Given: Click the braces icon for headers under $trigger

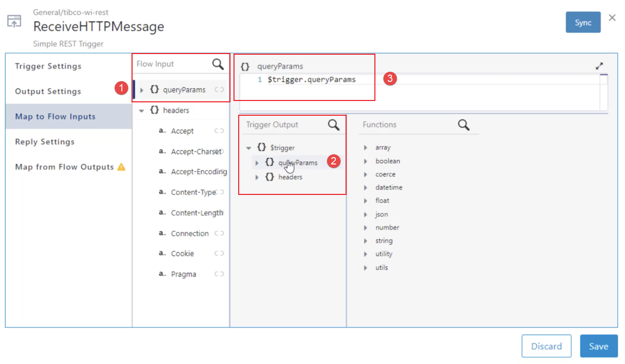Looking at the screenshot, I should [x=269, y=177].
